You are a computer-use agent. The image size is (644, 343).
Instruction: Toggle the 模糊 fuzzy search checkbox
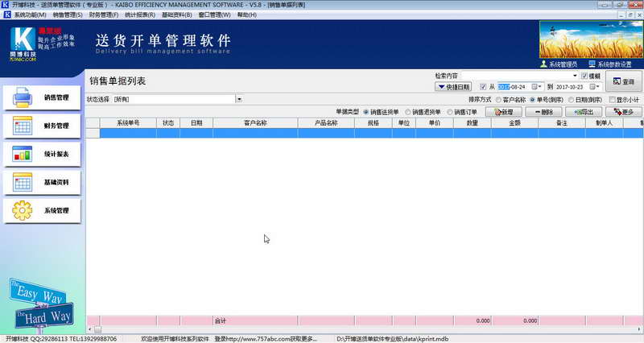click(x=584, y=76)
